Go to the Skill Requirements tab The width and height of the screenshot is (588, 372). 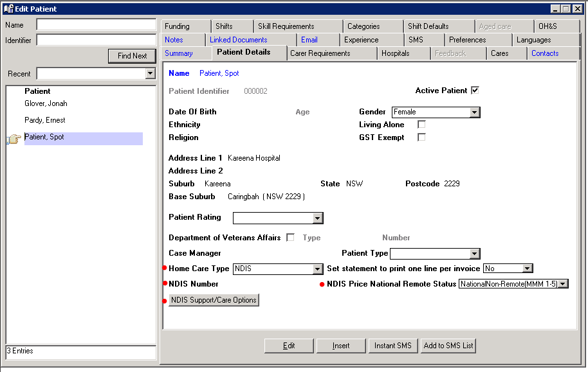tap(298, 26)
